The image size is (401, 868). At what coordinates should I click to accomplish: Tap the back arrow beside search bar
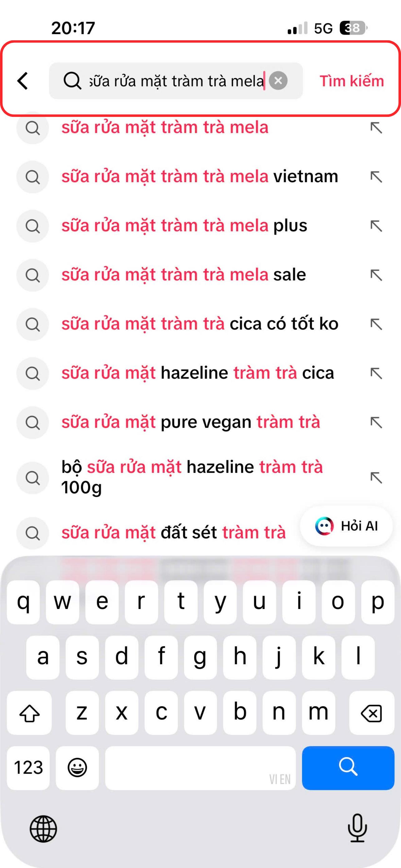click(22, 81)
